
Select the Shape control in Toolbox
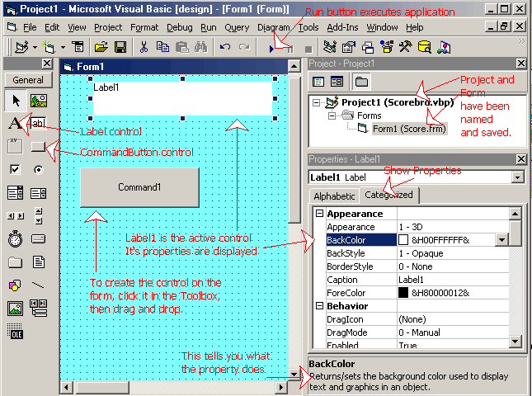[x=15, y=285]
